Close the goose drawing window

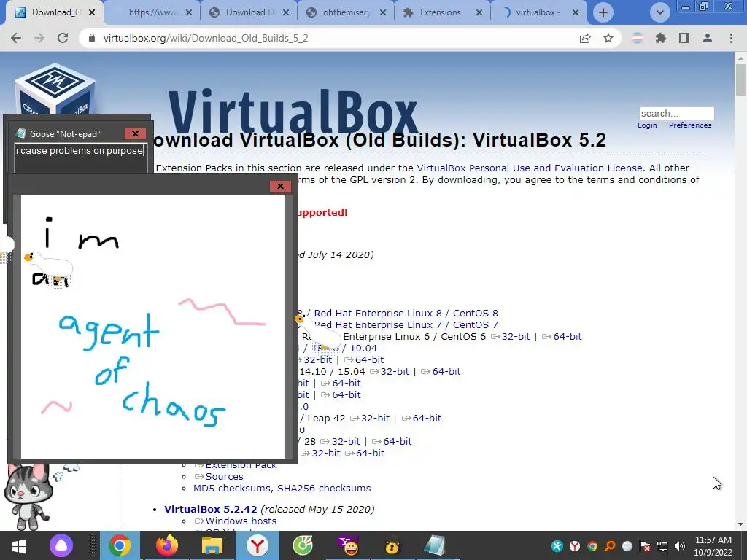[x=280, y=186]
